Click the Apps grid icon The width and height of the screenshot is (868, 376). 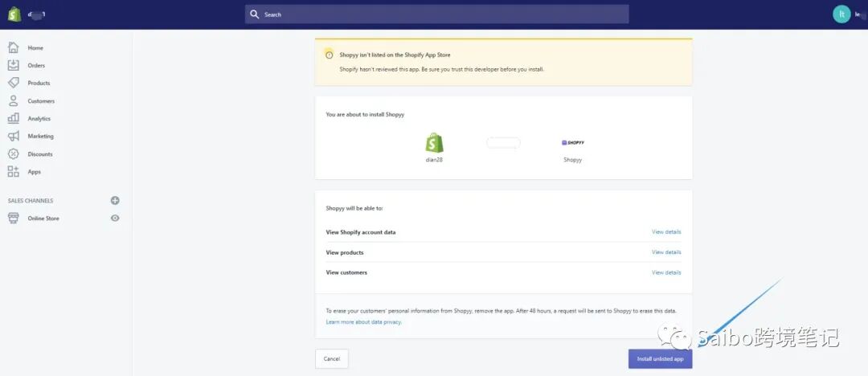[x=14, y=172]
